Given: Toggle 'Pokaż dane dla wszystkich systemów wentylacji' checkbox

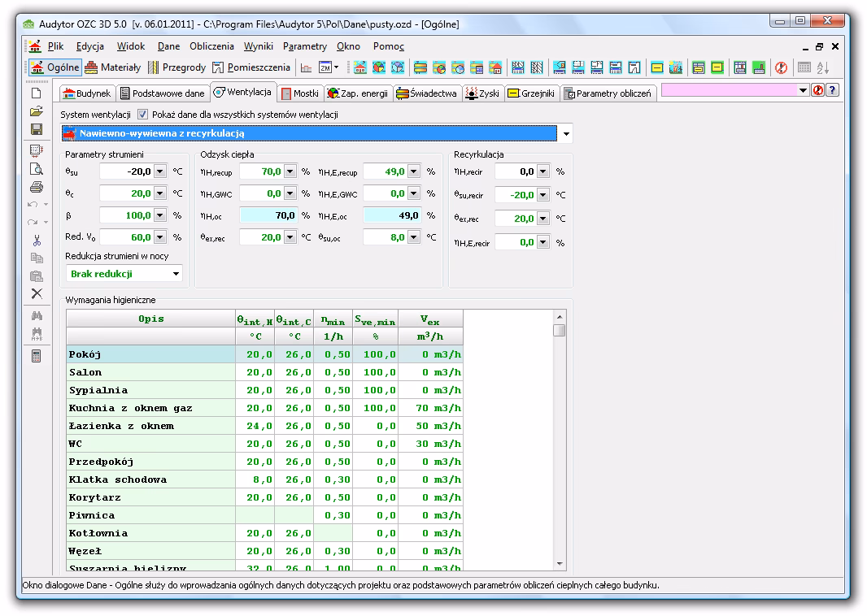Looking at the screenshot, I should pyautogui.click(x=143, y=115).
